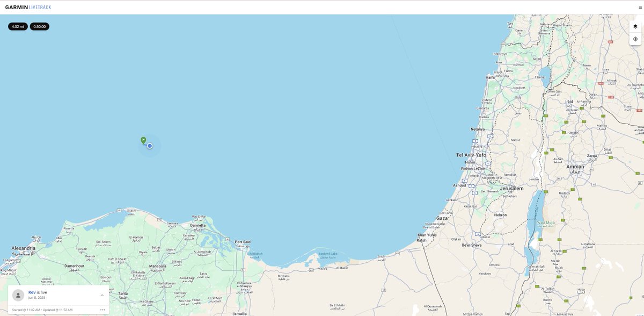The width and height of the screenshot is (644, 316).
Task: Center map on current location
Action: tap(635, 39)
